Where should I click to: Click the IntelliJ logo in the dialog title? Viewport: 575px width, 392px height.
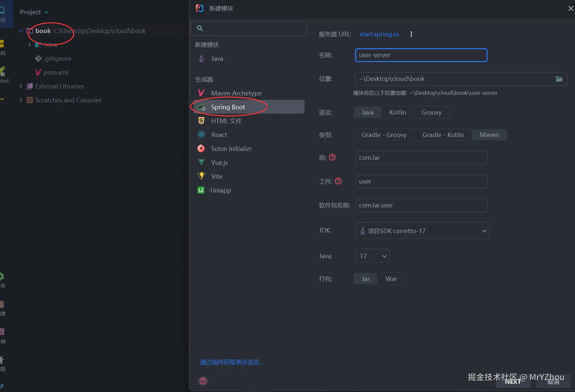pos(199,8)
